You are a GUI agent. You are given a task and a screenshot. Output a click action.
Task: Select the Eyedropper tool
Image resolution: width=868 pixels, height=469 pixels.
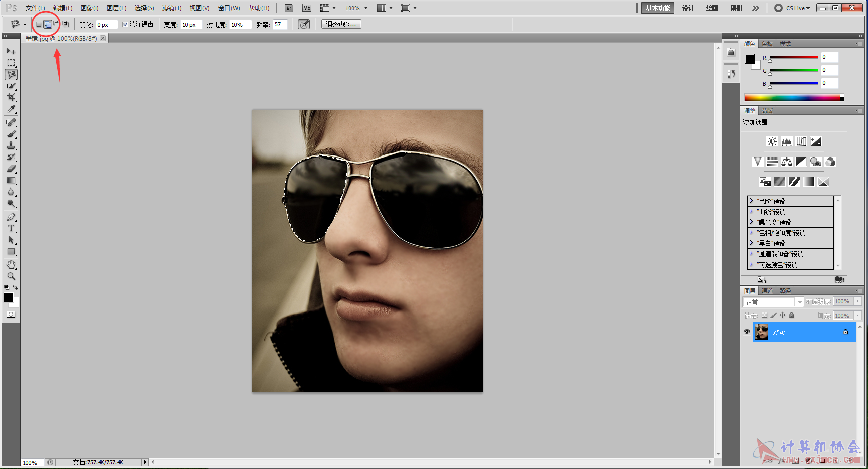pyautogui.click(x=11, y=109)
